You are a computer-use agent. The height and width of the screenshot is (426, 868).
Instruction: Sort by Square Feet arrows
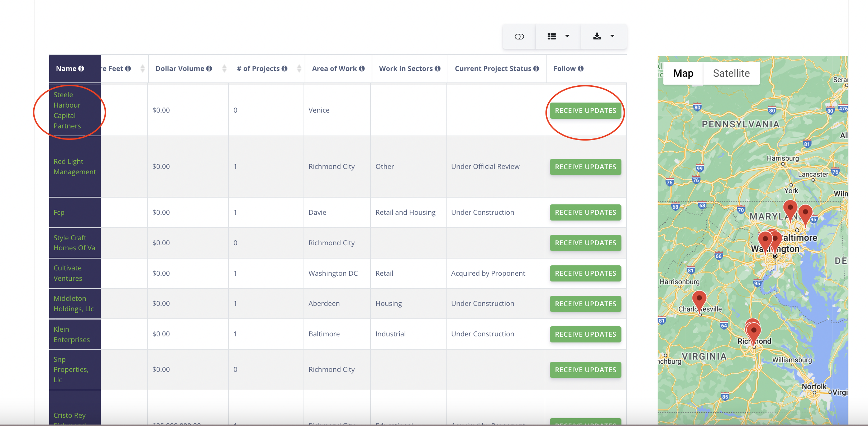coord(143,68)
